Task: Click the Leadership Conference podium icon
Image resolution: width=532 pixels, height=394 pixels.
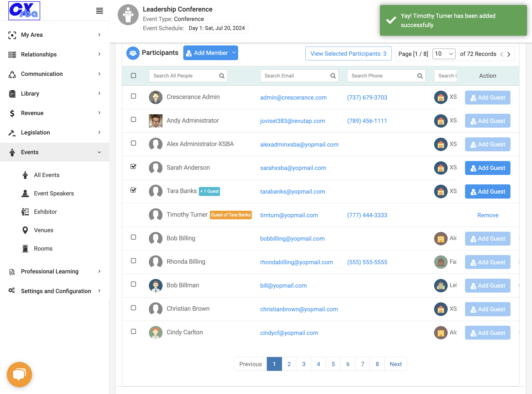Action: point(128,15)
